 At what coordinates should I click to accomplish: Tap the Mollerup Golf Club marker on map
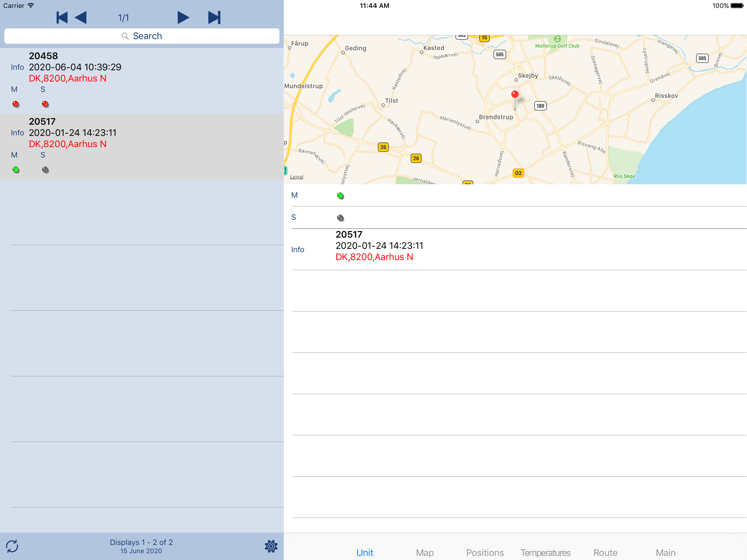pos(557,39)
